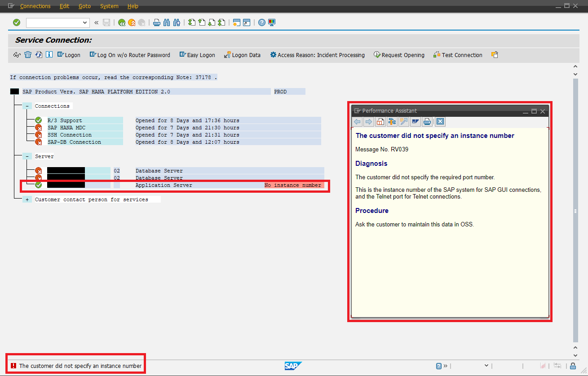
Task: Click Forward arrow in Performance Assistant
Action: point(368,122)
